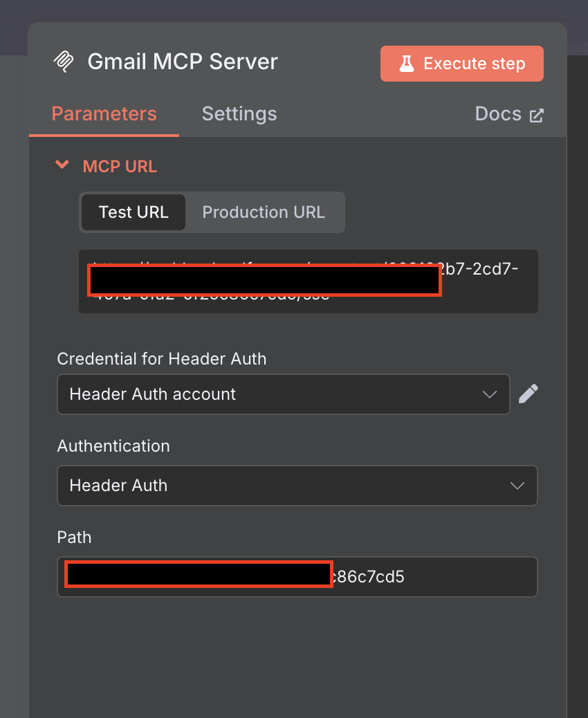Switch to Production URL
This screenshot has width=588, height=718.
[x=264, y=212]
